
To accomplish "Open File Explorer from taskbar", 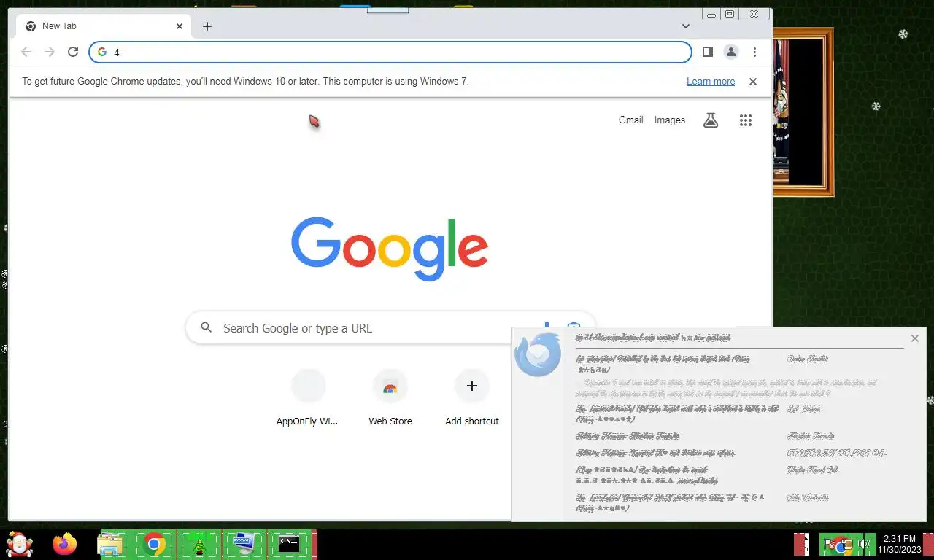I will coord(110,545).
